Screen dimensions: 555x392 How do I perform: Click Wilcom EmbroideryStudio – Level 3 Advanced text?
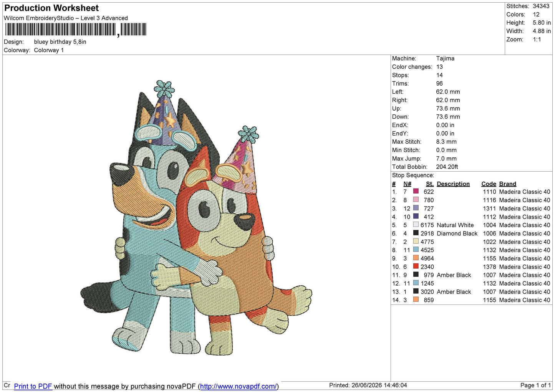66,18
